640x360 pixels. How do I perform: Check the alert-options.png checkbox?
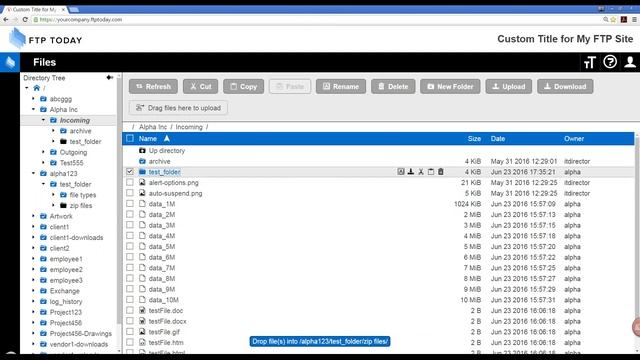click(130, 182)
